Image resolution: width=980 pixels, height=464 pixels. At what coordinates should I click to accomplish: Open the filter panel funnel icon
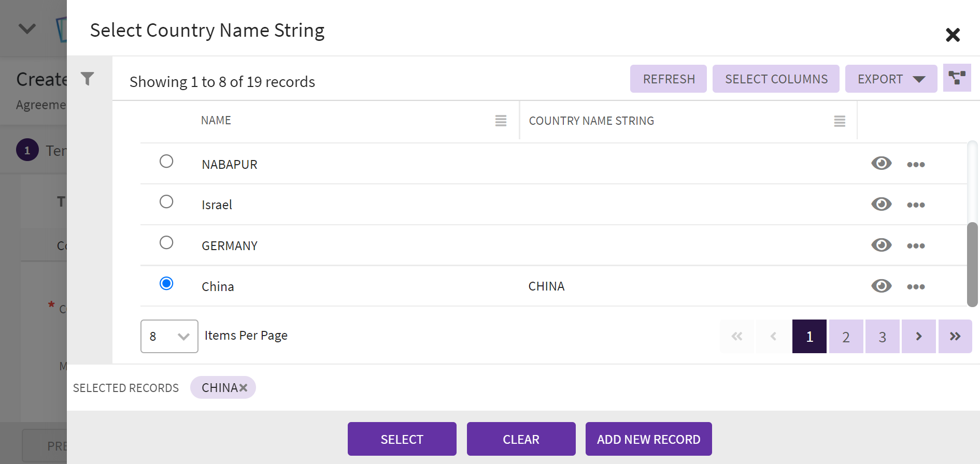[88, 79]
